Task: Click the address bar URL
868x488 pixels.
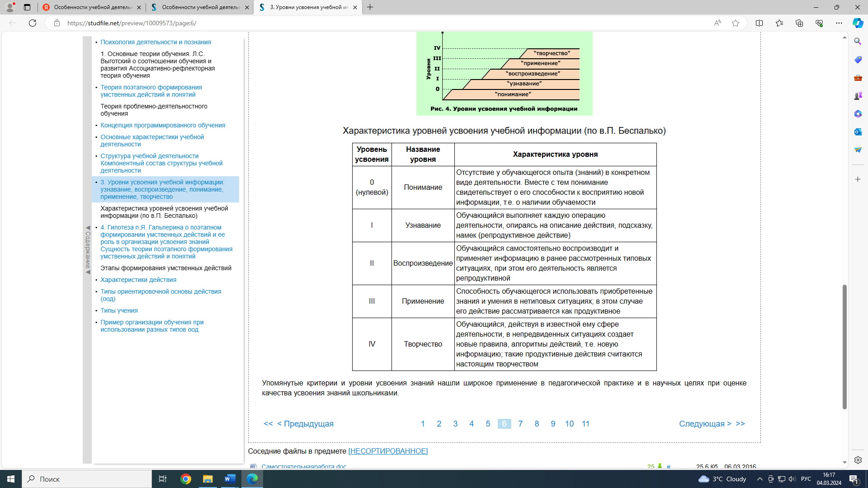Action: click(132, 23)
